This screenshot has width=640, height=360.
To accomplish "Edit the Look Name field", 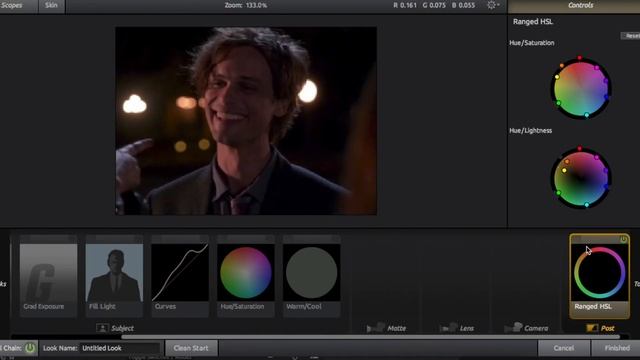I will tap(120, 348).
